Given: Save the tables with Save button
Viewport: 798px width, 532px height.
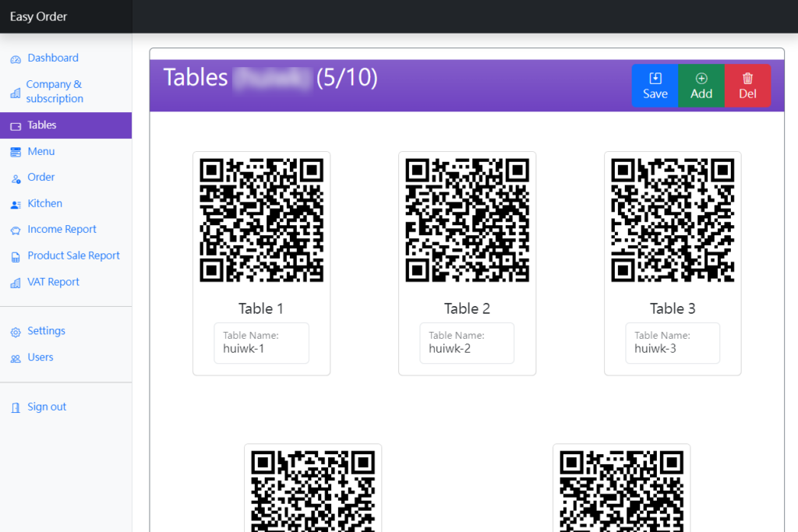Looking at the screenshot, I should 655,86.
